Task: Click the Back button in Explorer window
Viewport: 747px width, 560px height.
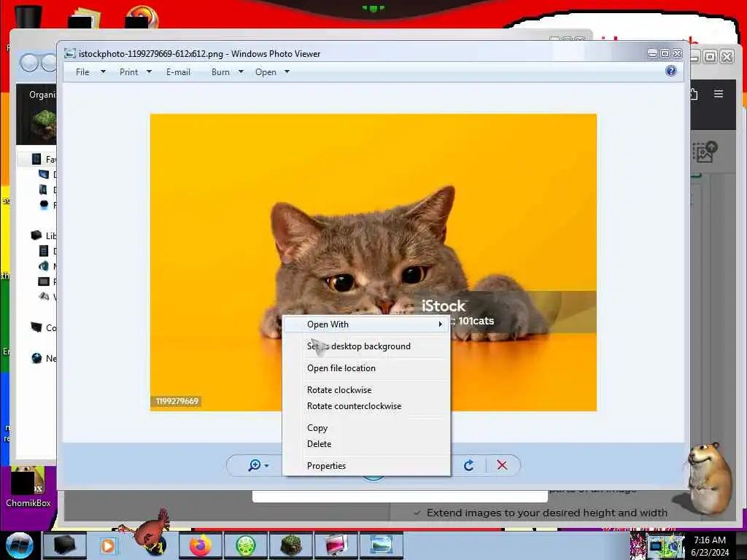Action: point(29,63)
